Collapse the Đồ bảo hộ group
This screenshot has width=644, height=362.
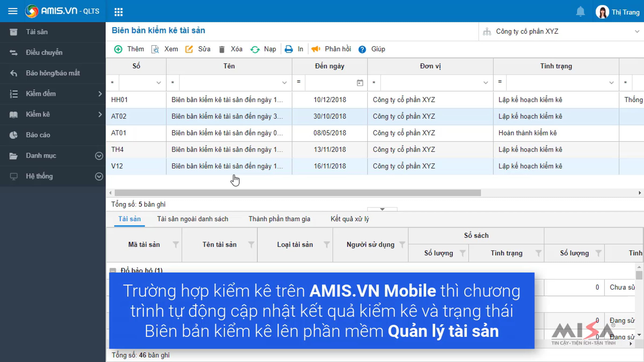pyautogui.click(x=113, y=270)
